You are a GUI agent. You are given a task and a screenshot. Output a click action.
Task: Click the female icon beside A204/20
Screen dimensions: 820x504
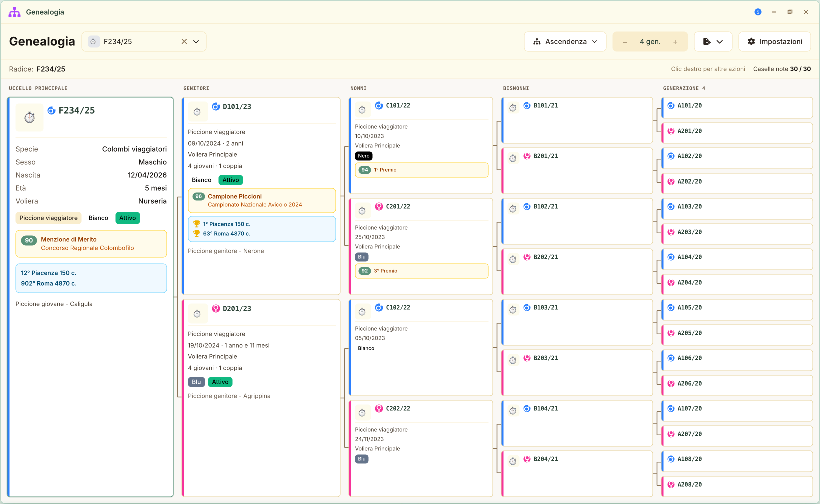pos(671,283)
